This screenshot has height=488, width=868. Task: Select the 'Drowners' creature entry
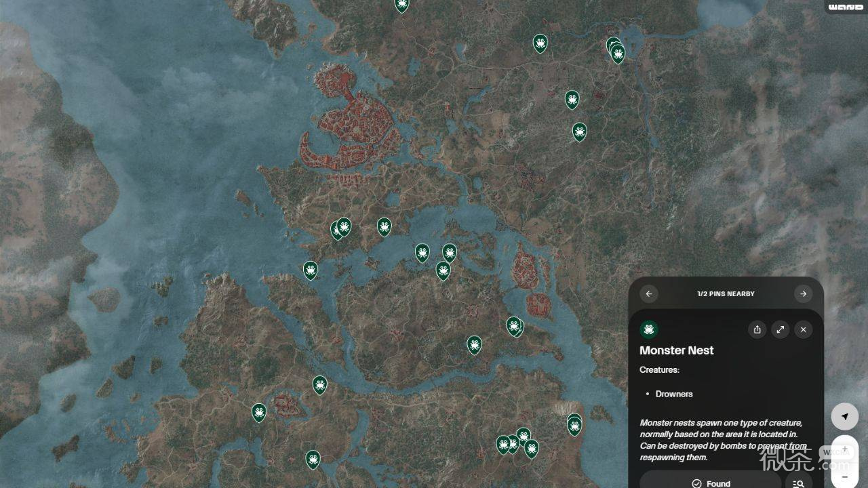[674, 394]
